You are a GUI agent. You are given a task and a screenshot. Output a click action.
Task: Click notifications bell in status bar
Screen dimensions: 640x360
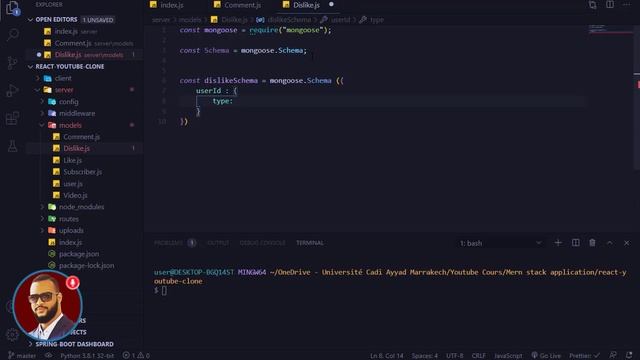click(629, 356)
